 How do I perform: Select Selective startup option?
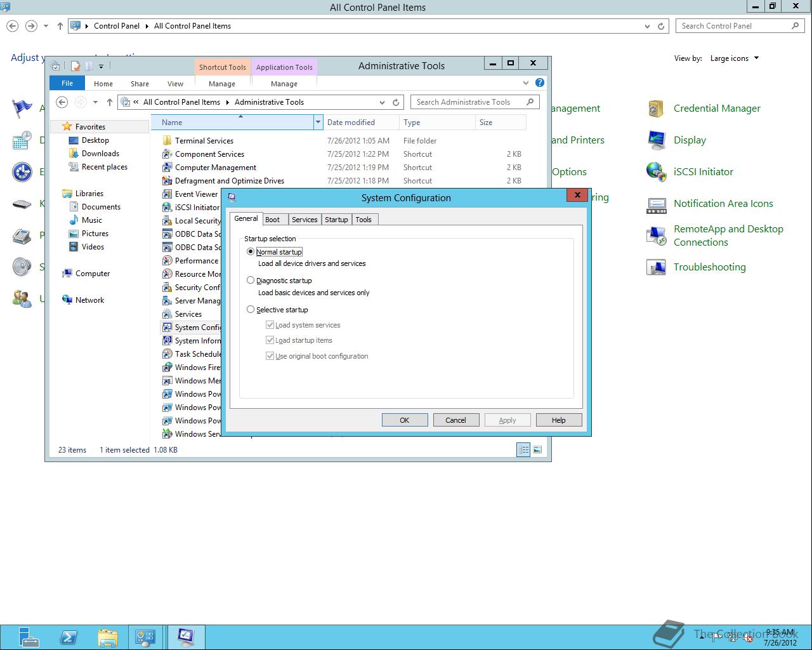(x=251, y=310)
